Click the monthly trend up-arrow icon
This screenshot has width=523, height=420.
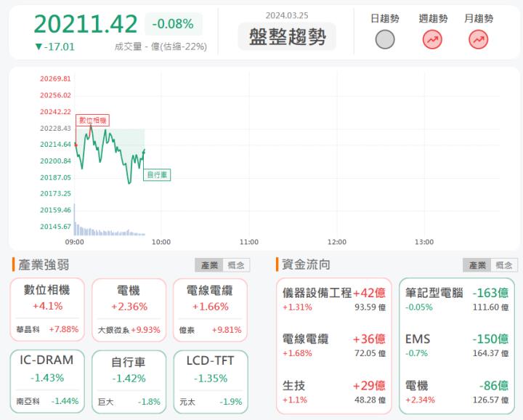[x=479, y=39]
